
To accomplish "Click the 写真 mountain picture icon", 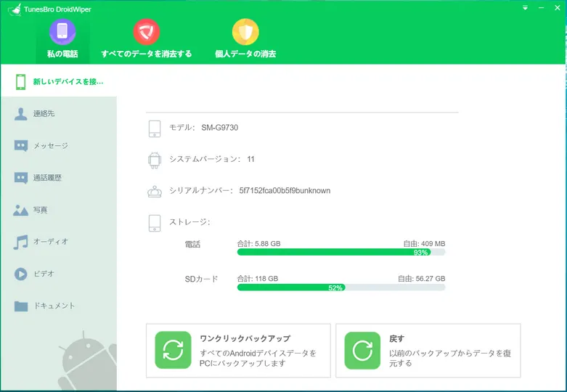I will coord(20,210).
